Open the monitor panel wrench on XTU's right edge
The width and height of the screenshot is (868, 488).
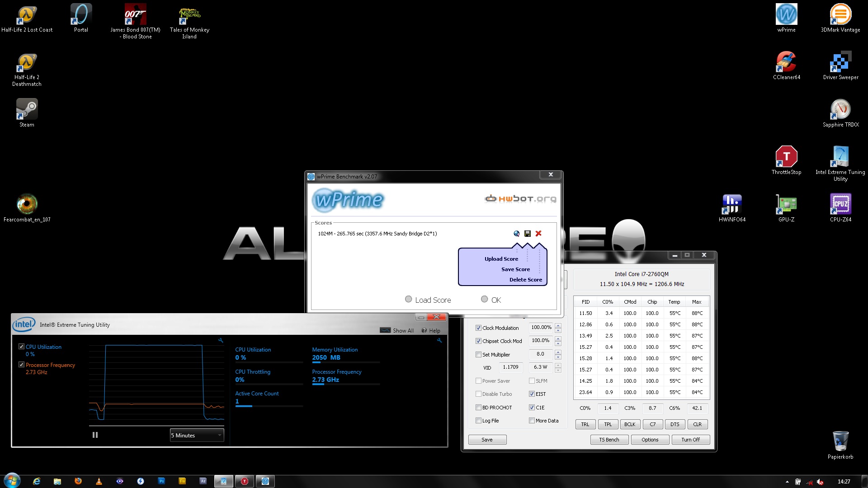click(439, 341)
